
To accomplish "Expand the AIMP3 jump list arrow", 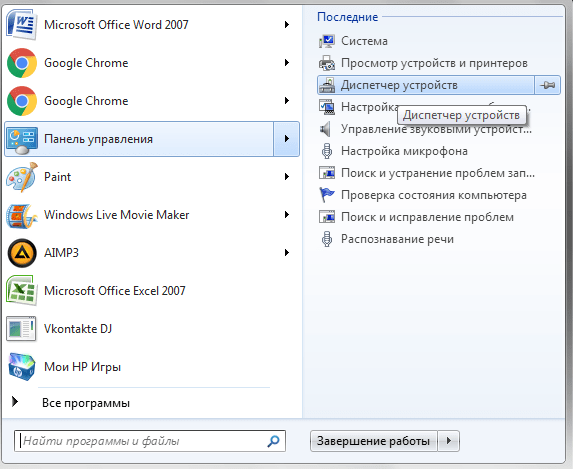I will [x=287, y=253].
